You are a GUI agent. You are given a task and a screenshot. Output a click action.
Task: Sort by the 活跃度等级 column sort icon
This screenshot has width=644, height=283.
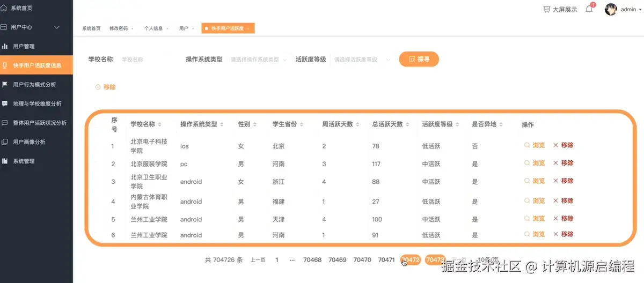click(457, 124)
